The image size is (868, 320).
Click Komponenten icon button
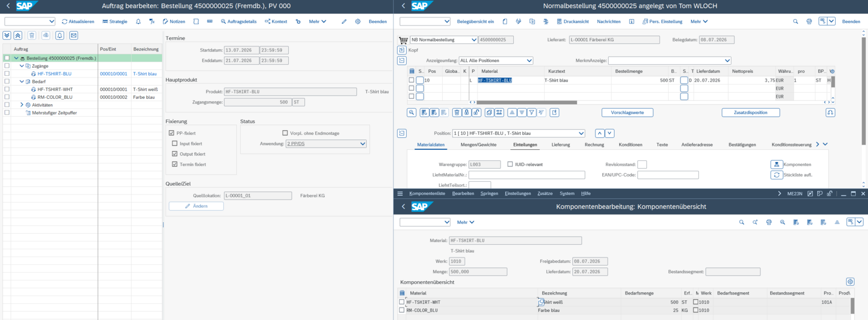[777, 164]
